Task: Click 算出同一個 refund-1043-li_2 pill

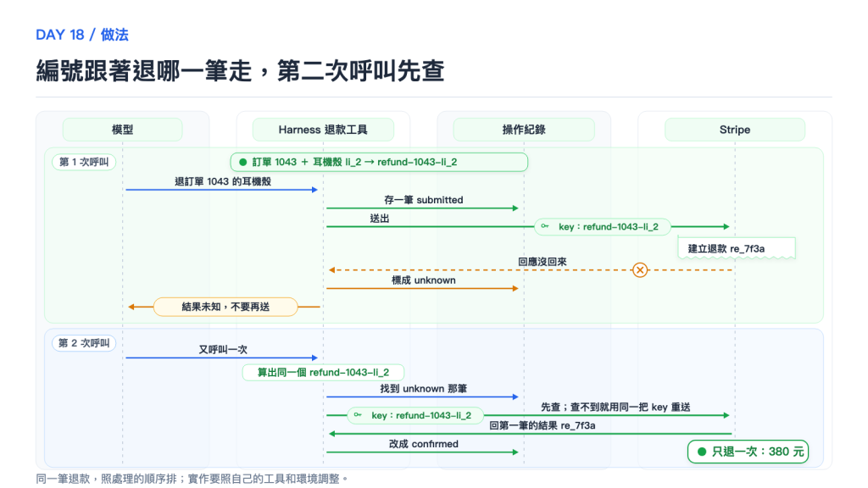Action: tap(323, 373)
